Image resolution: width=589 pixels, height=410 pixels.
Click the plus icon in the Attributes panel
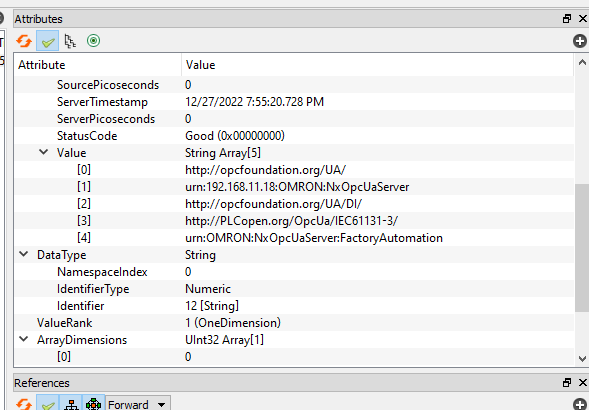[580, 41]
